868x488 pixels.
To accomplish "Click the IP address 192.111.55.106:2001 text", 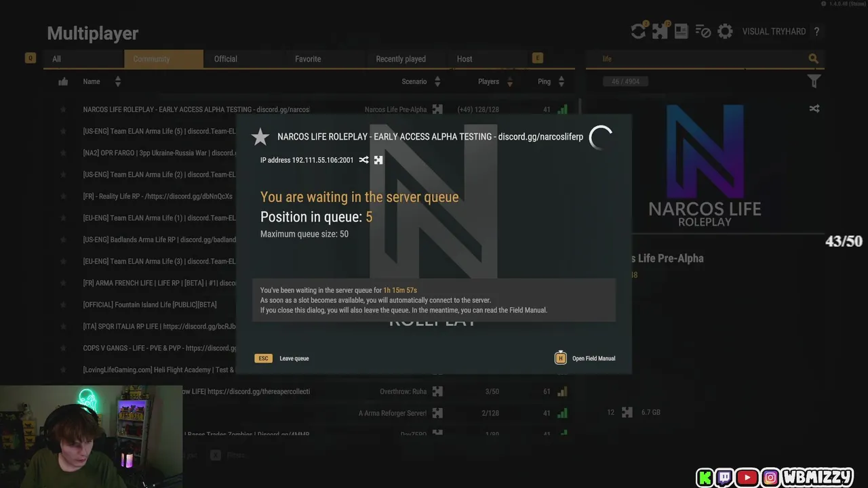I will [307, 160].
